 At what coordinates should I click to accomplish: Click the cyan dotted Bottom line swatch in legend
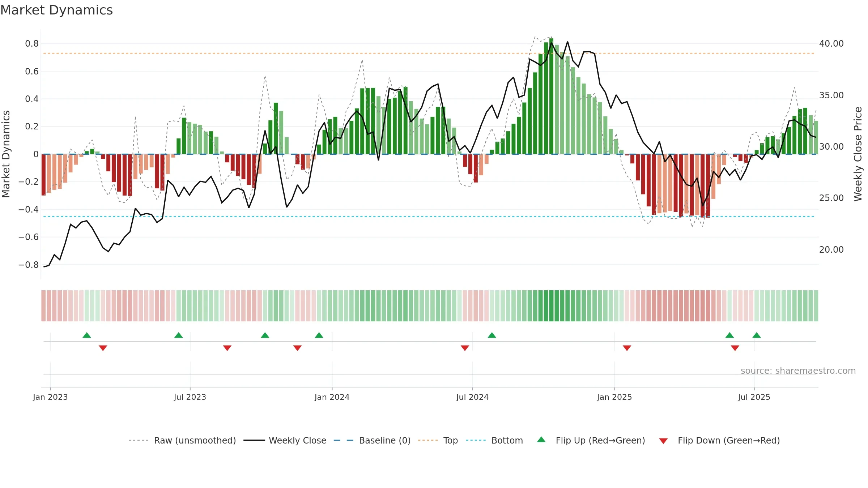pos(476,440)
